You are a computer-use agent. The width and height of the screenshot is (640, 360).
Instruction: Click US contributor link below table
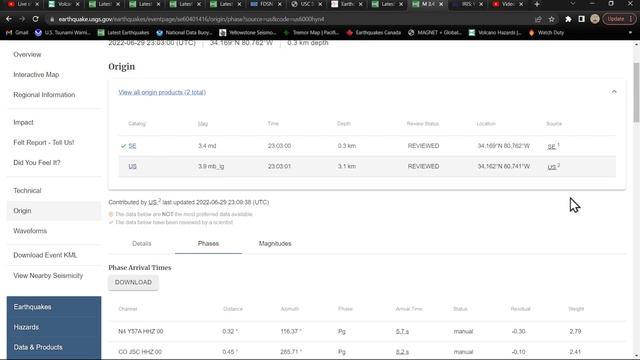point(153,202)
